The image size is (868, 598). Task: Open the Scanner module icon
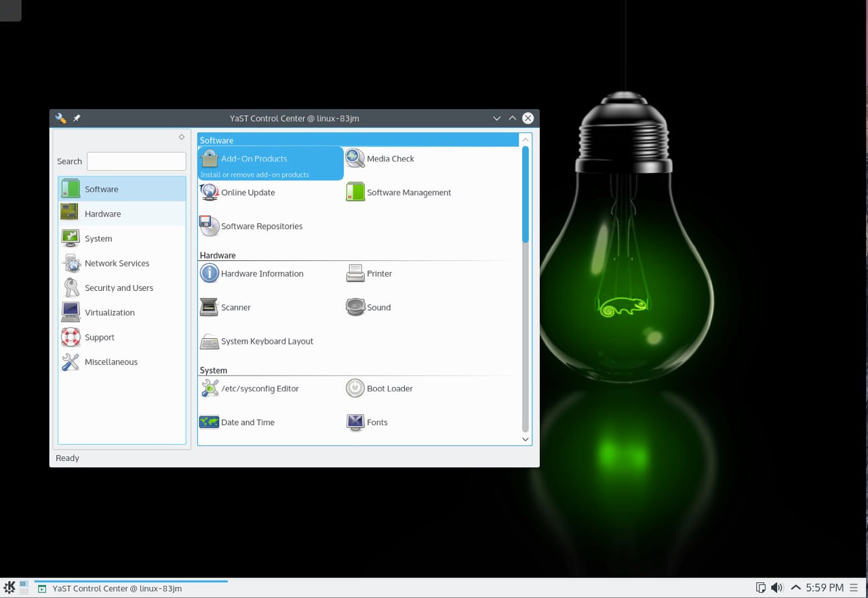click(x=209, y=307)
